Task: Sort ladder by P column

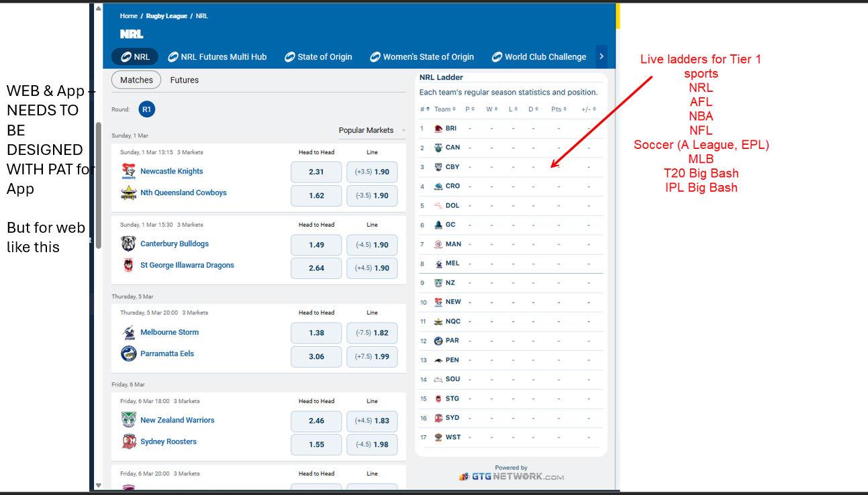Action: click(x=470, y=109)
